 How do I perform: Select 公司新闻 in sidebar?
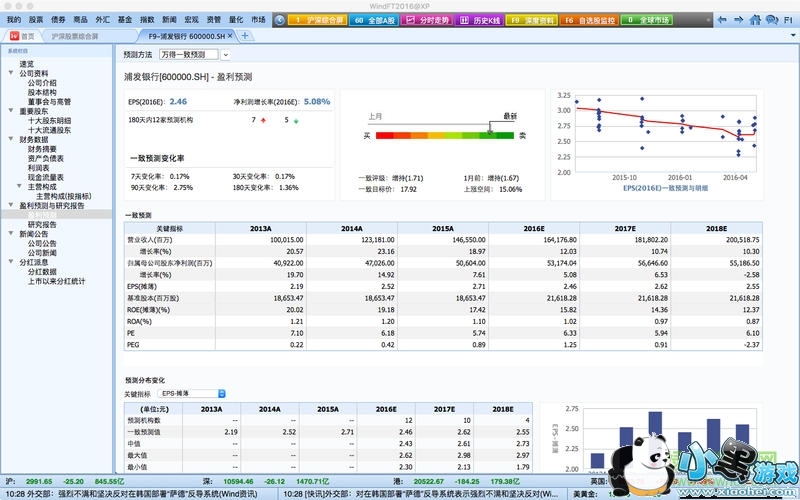[42, 253]
